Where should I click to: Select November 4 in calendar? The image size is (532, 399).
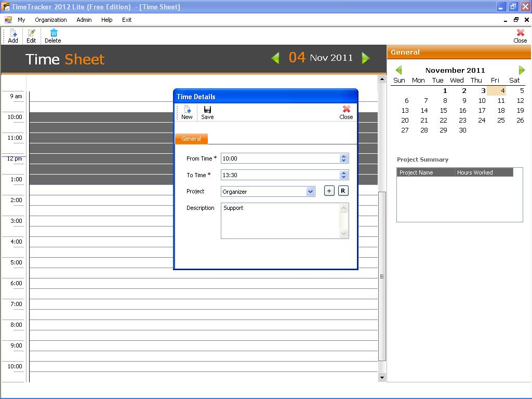[497, 90]
